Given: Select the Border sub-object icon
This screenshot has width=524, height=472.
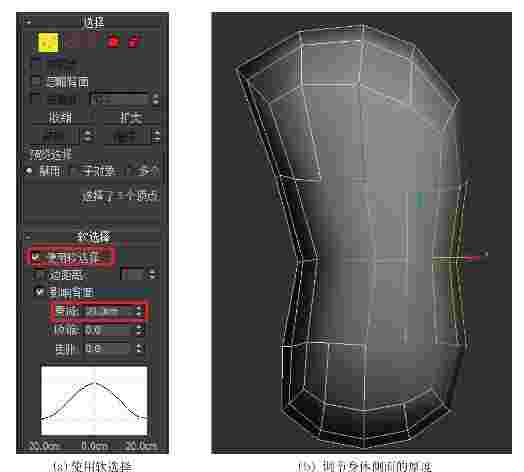Looking at the screenshot, I should click(89, 41).
